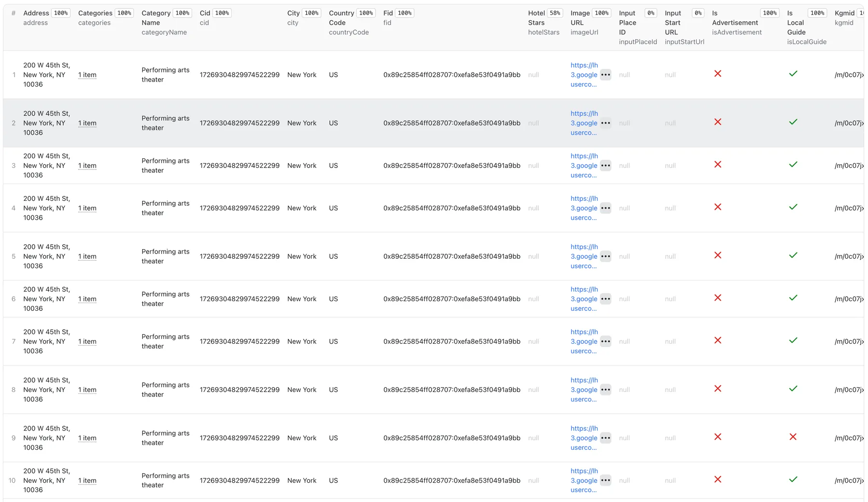Image resolution: width=868 pixels, height=502 pixels.
Task: Click the red X under Is Advertisement in row 1
Action: click(718, 73)
